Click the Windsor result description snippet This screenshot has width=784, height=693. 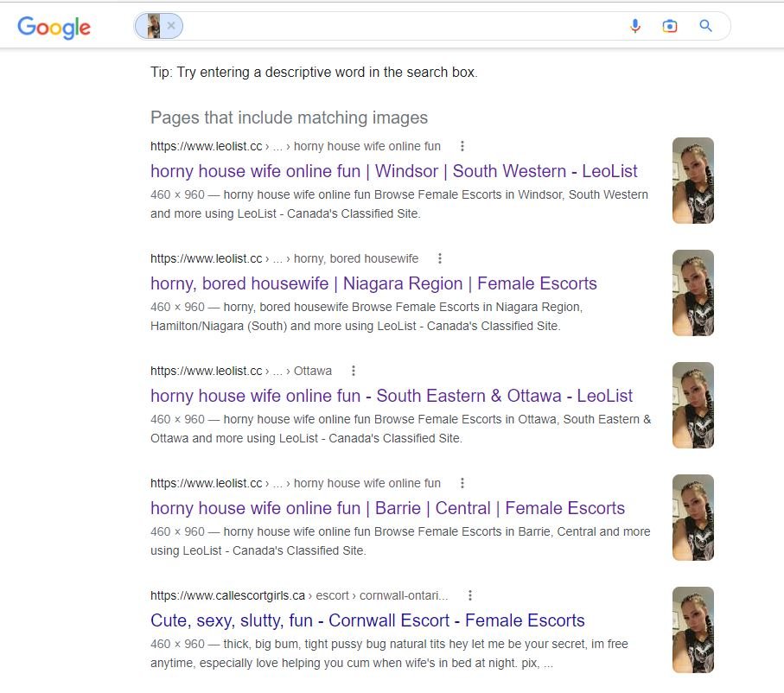click(x=399, y=204)
